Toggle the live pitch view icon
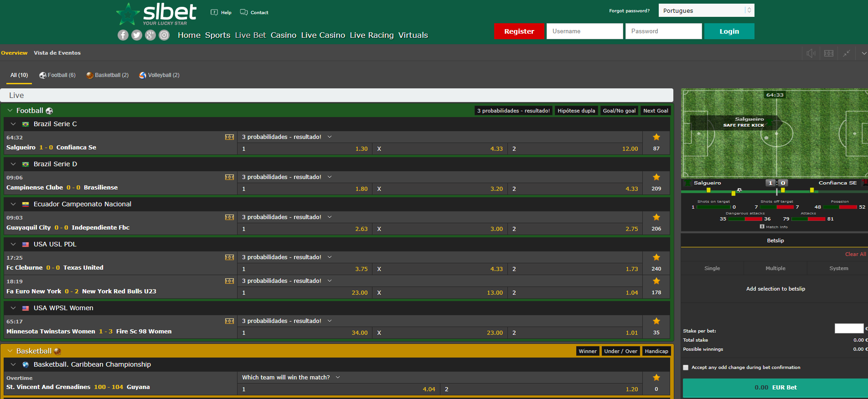Screen dimensions: 868x399 coord(829,53)
